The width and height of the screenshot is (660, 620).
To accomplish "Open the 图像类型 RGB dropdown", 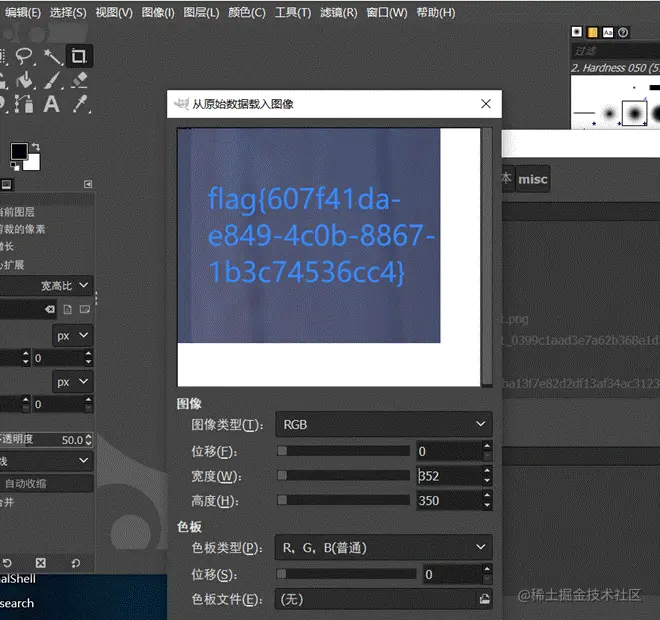I will (x=383, y=424).
